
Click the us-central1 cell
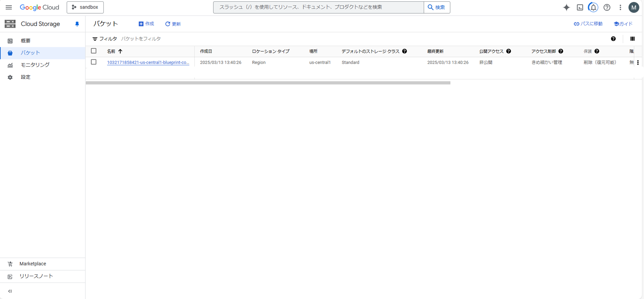pos(320,62)
